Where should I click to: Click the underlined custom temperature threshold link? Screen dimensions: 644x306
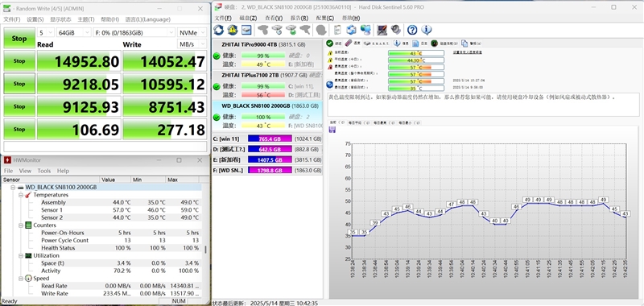(468, 52)
